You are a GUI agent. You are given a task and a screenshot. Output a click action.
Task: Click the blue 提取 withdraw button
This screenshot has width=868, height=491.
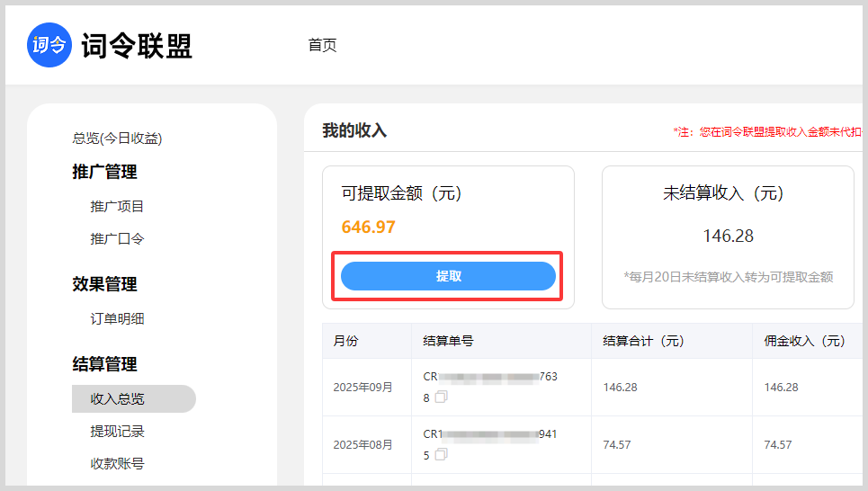[x=448, y=276]
